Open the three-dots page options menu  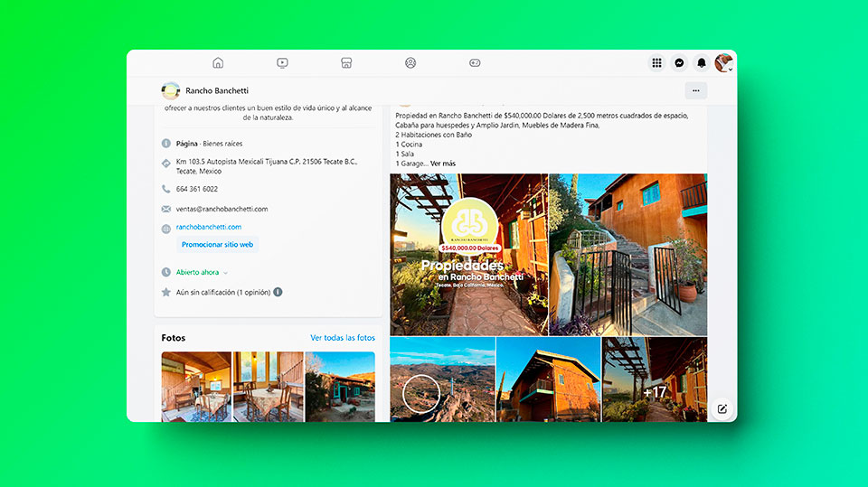pos(695,90)
